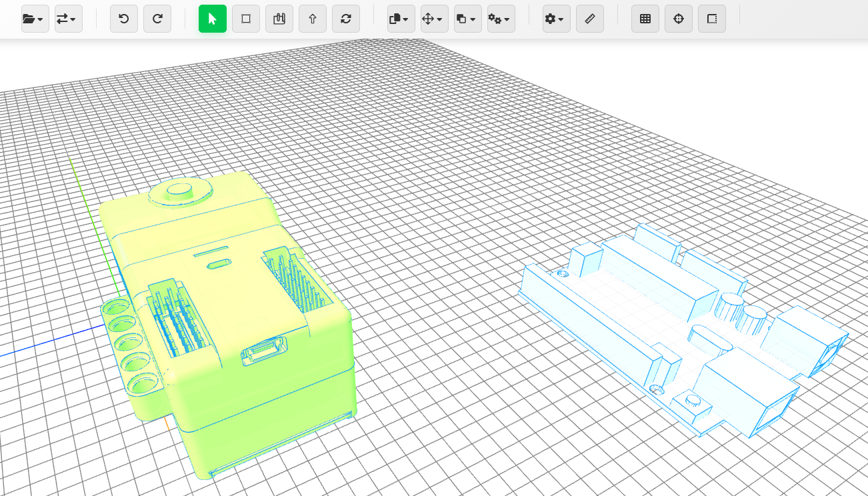Click the crosshair center view icon
Image resolution: width=868 pixels, height=496 pixels.
point(679,19)
